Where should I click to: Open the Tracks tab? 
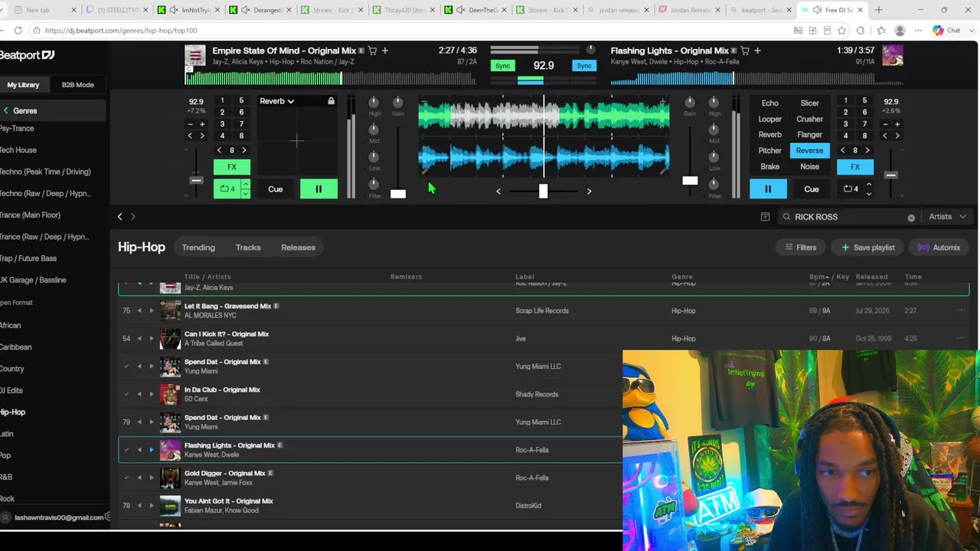click(x=248, y=247)
